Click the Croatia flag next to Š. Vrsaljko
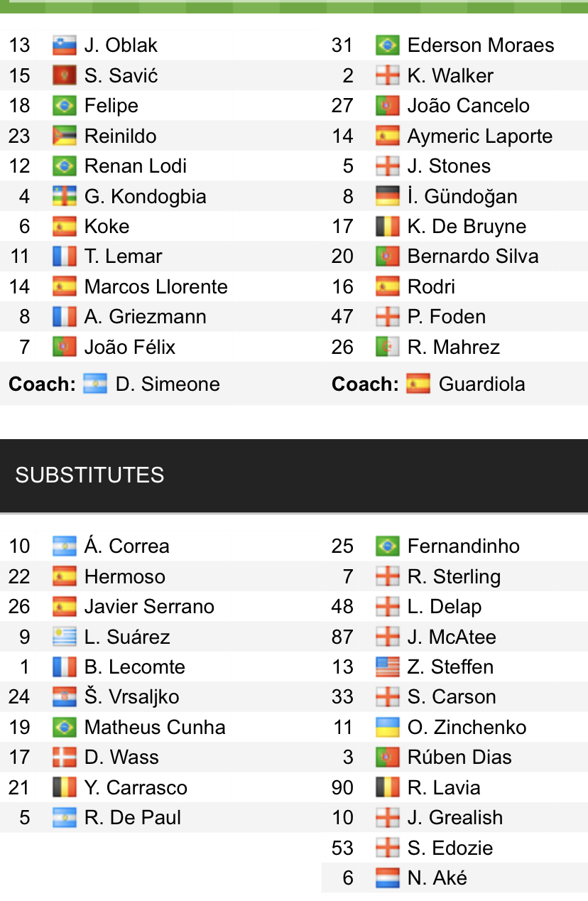The width and height of the screenshot is (588, 901). [64, 697]
